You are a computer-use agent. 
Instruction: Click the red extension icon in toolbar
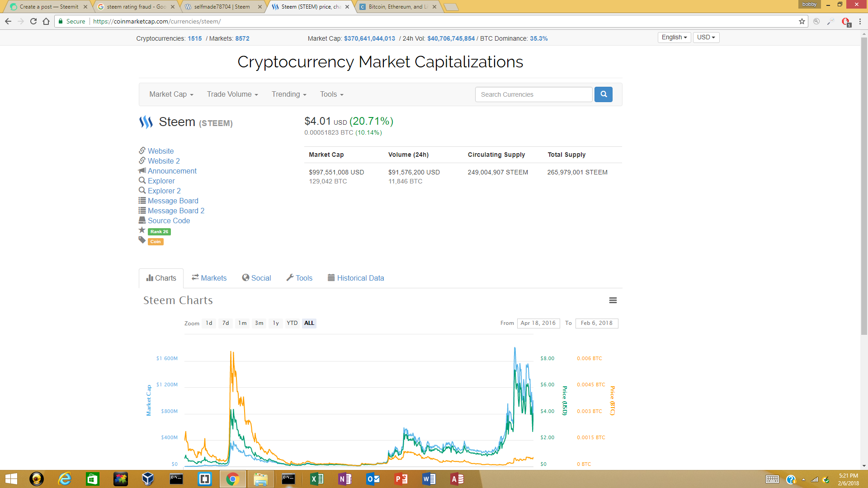click(x=845, y=21)
